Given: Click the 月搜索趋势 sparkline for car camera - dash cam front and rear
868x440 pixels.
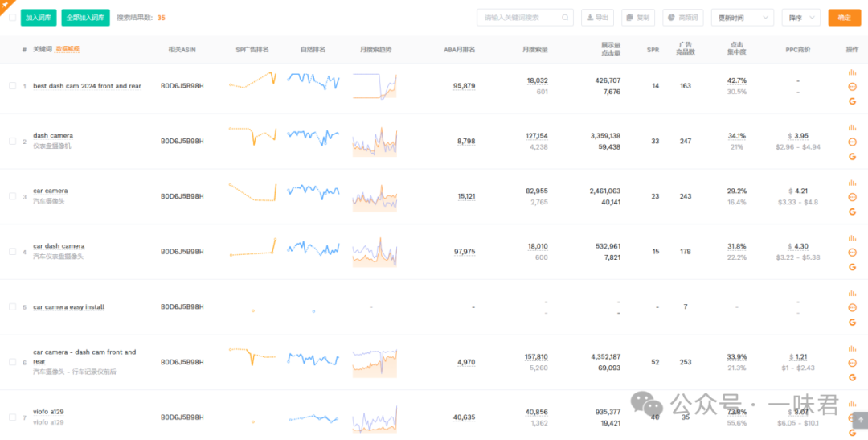Looking at the screenshot, I should (x=375, y=363).
